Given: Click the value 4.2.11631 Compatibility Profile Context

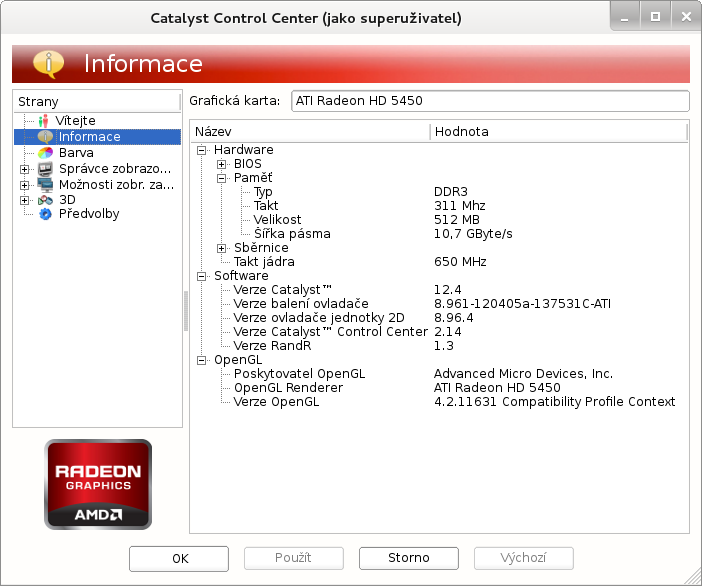Looking at the screenshot, I should pos(555,402).
